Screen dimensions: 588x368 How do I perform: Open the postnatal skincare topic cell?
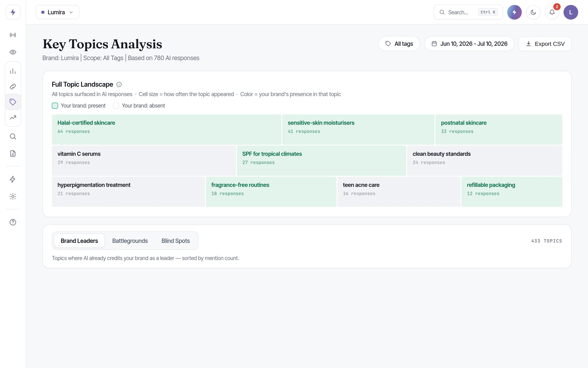point(499,130)
